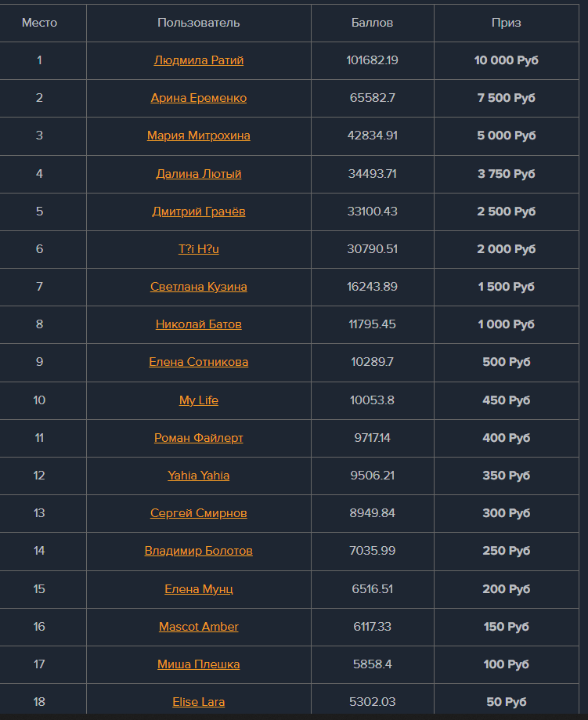Select the Далина Лютый user link
Image resolution: width=588 pixels, height=720 pixels.
coord(199,174)
